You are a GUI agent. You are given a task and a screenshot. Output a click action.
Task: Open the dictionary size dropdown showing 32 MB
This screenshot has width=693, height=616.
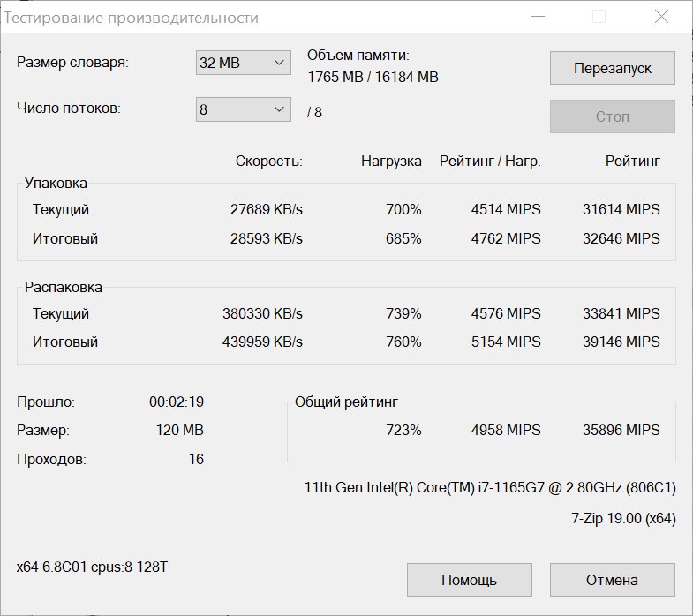tap(243, 63)
